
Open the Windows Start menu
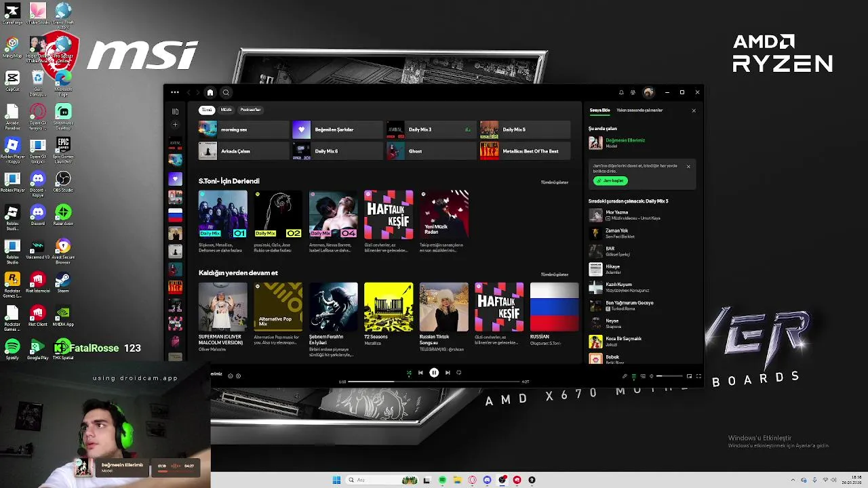point(336,480)
